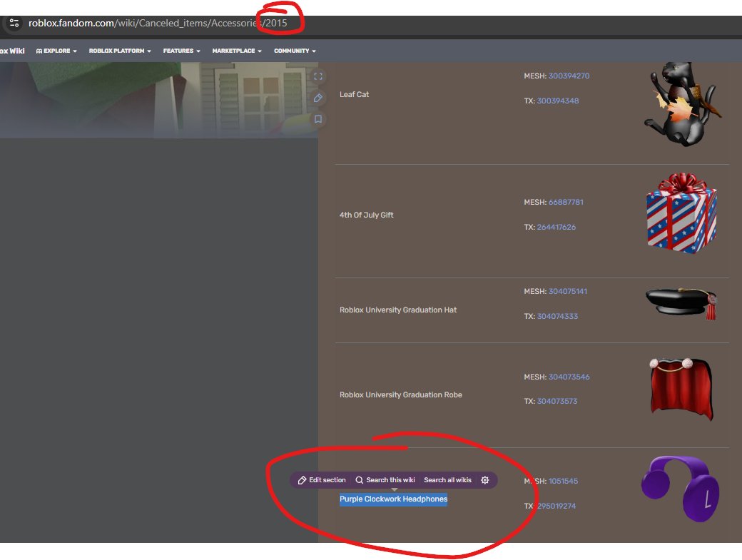Open the Explore dropdown menu
This screenshot has height=560, width=742.
(56, 51)
